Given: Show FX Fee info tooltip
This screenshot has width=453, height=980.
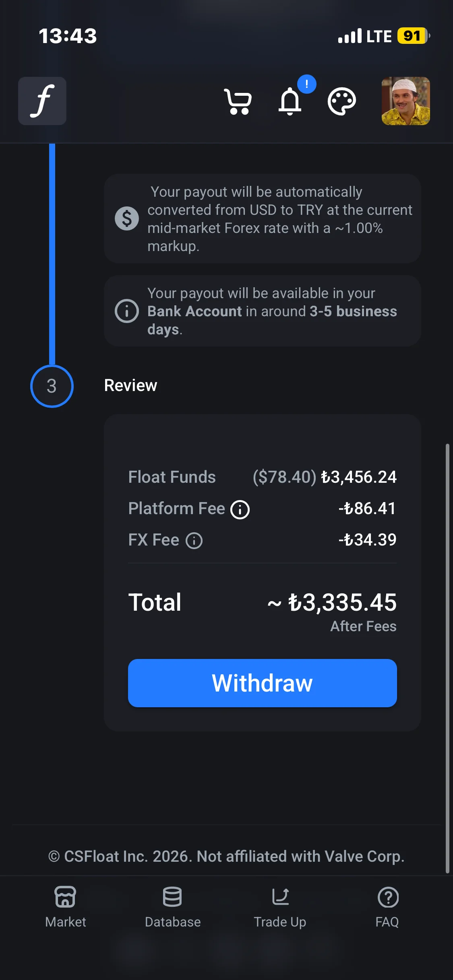Looking at the screenshot, I should [194, 541].
